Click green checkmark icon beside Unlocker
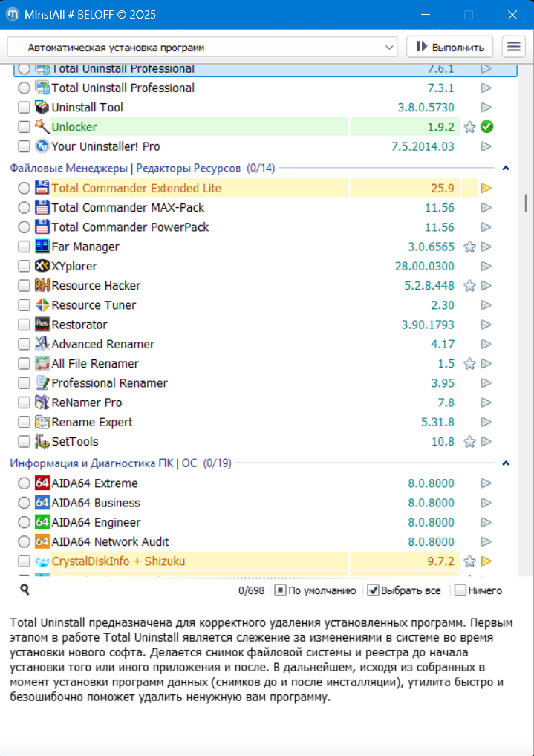Viewport: 534px width, 756px height. click(x=486, y=127)
